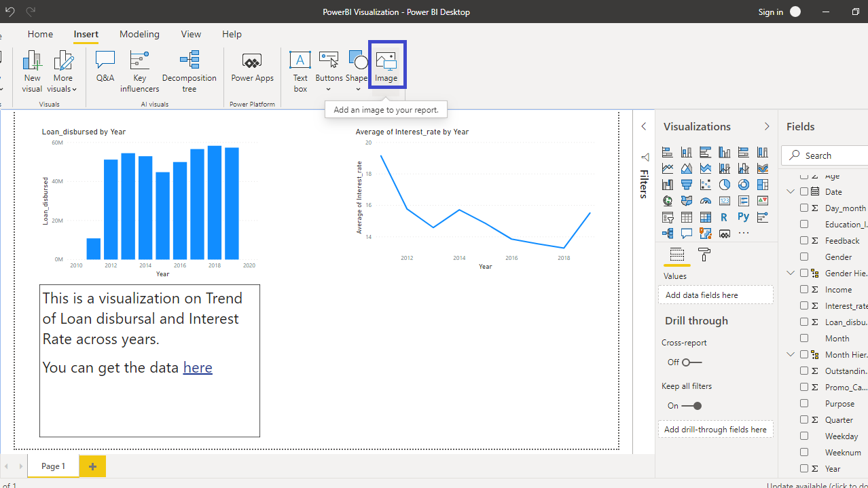
Task: Select clustered column chart visualization
Action: point(725,152)
